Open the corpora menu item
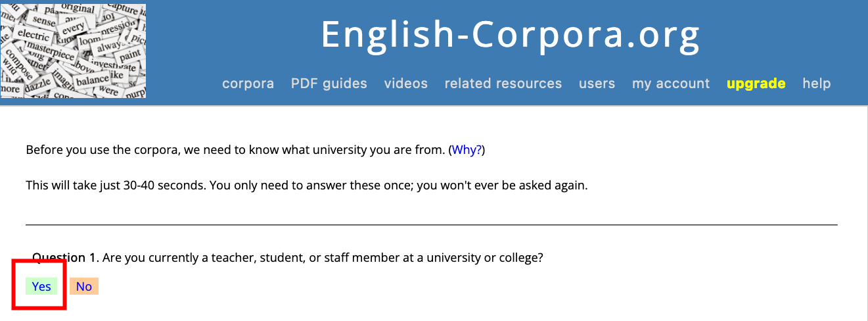The image size is (868, 321). [248, 84]
